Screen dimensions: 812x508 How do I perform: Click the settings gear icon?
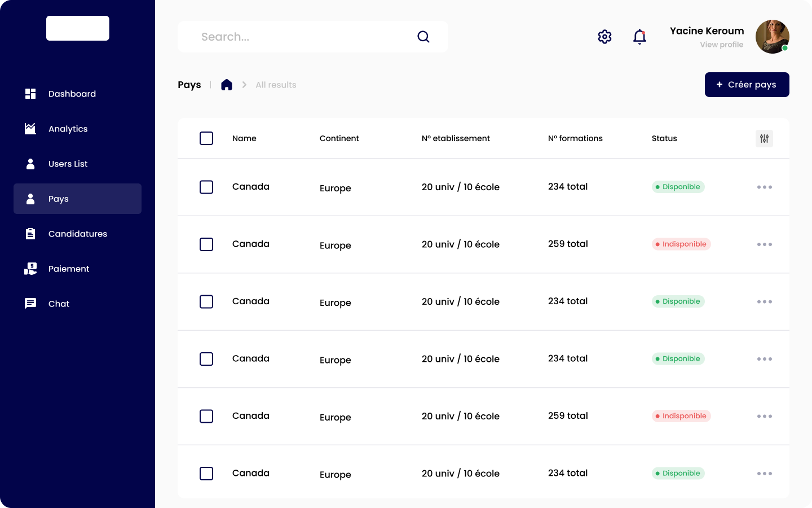click(x=604, y=37)
